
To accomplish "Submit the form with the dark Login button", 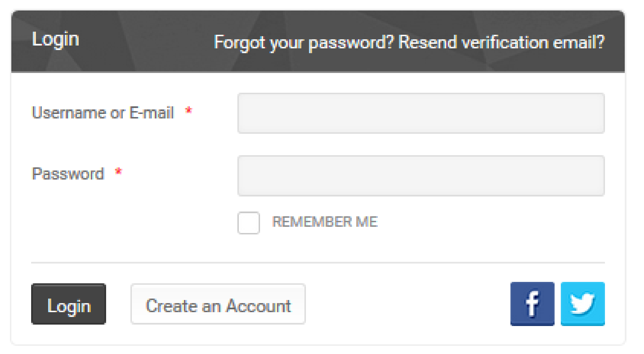I will 68,304.
